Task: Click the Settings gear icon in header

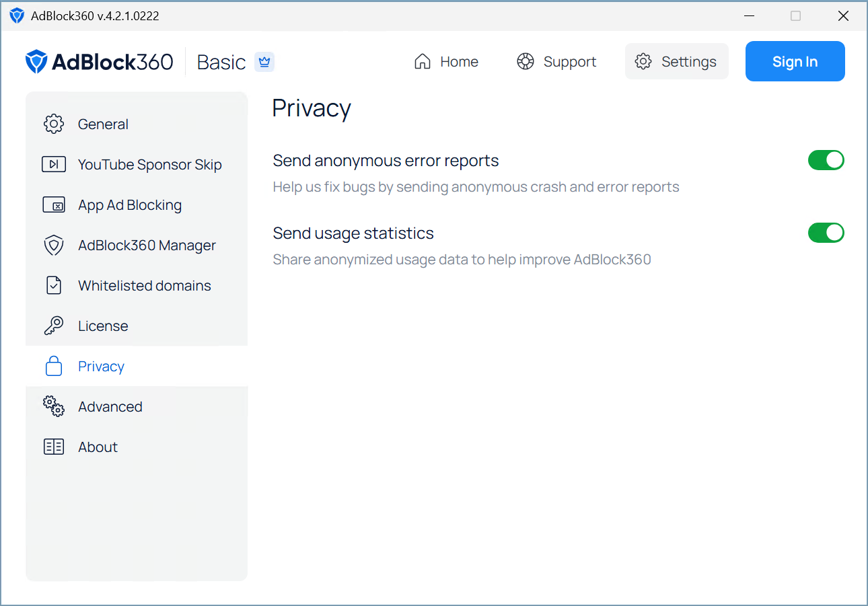Action: pos(643,61)
